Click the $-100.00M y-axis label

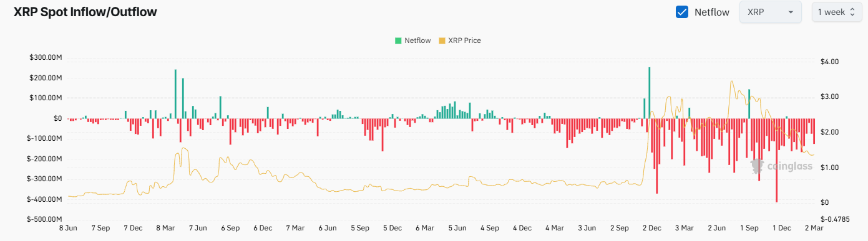pyautogui.click(x=45, y=138)
